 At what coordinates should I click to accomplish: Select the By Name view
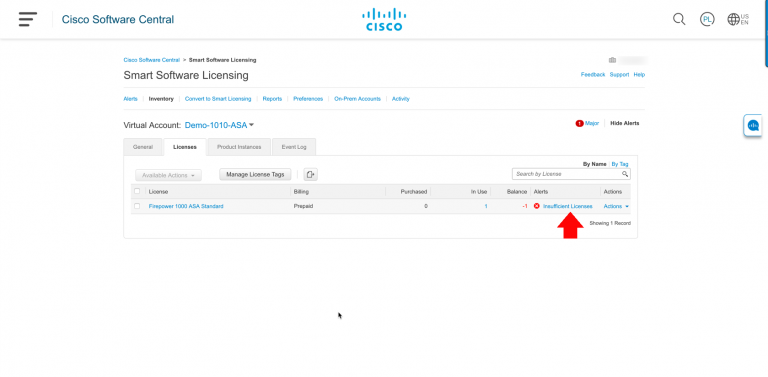tap(595, 164)
